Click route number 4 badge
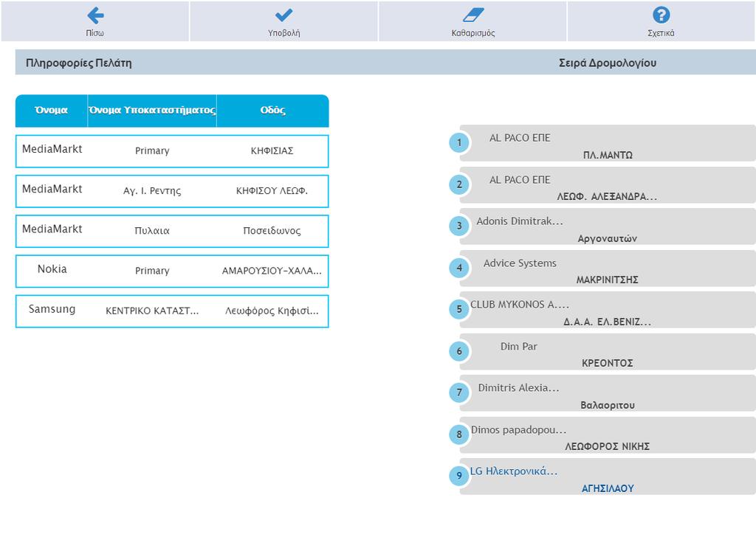This screenshot has width=756, height=554. click(459, 268)
